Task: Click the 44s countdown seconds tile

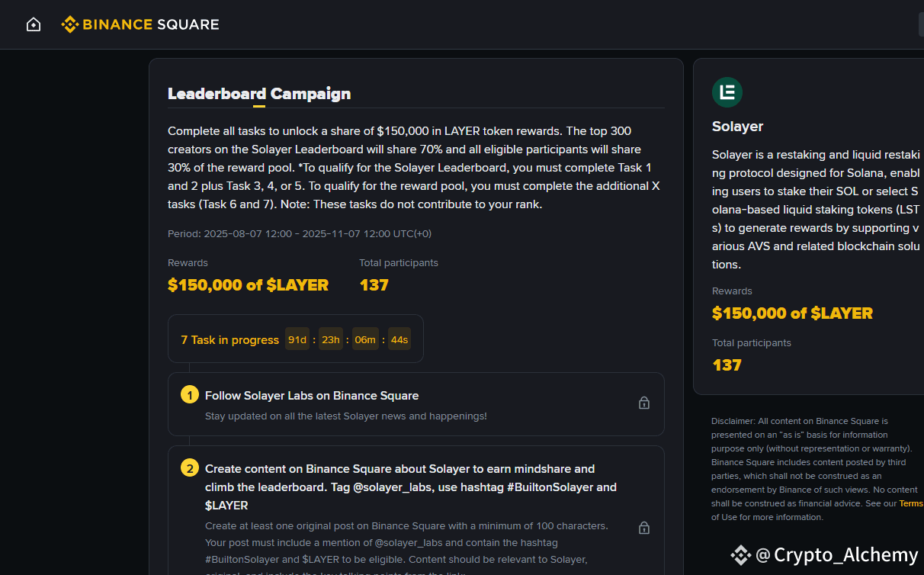Action: [x=399, y=339]
